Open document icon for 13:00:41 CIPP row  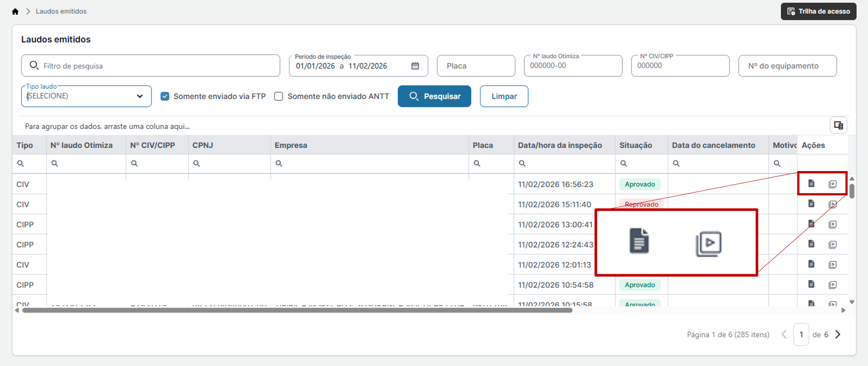click(x=811, y=224)
